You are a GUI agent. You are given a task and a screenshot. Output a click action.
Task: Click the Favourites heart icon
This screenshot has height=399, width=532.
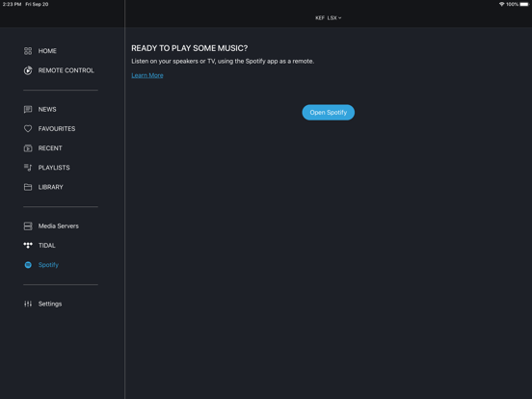click(x=28, y=128)
